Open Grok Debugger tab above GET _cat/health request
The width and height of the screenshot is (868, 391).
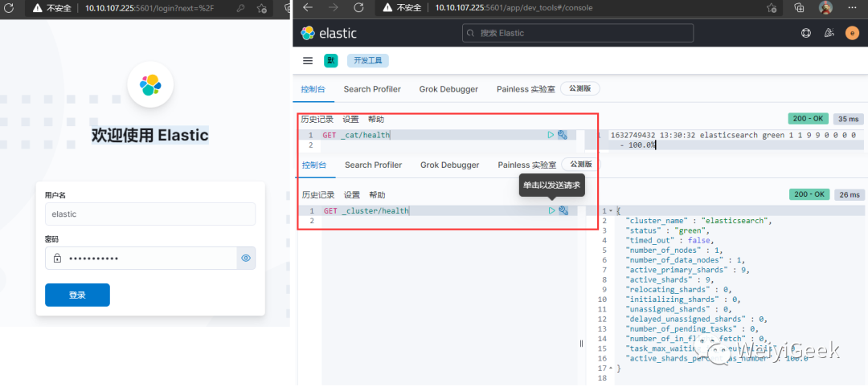(x=448, y=89)
